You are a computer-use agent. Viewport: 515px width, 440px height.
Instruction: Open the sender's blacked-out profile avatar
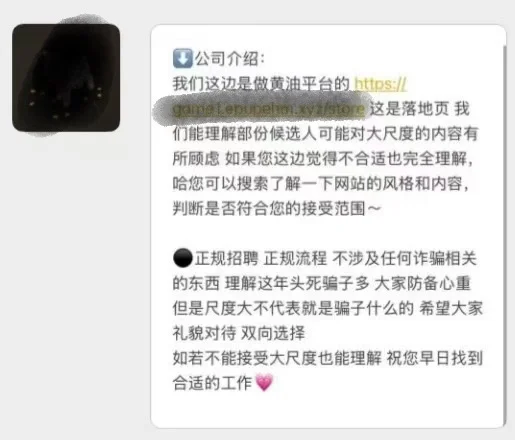point(66,77)
